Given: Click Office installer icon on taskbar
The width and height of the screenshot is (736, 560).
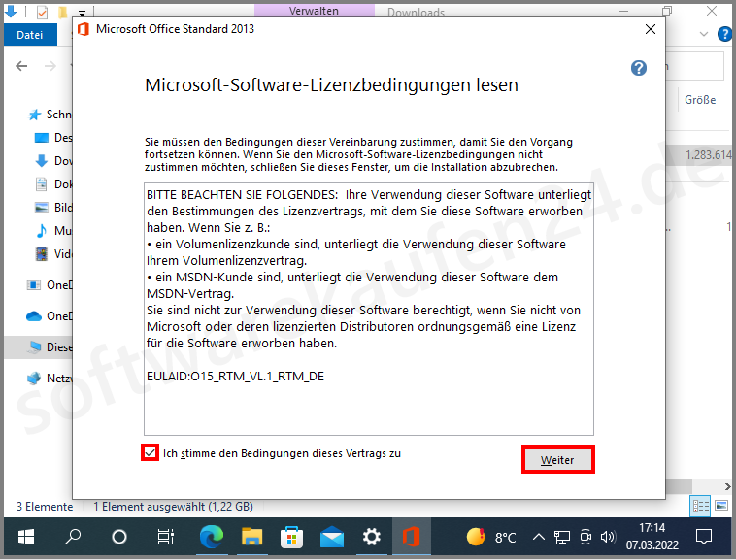Looking at the screenshot, I should click(x=411, y=537).
